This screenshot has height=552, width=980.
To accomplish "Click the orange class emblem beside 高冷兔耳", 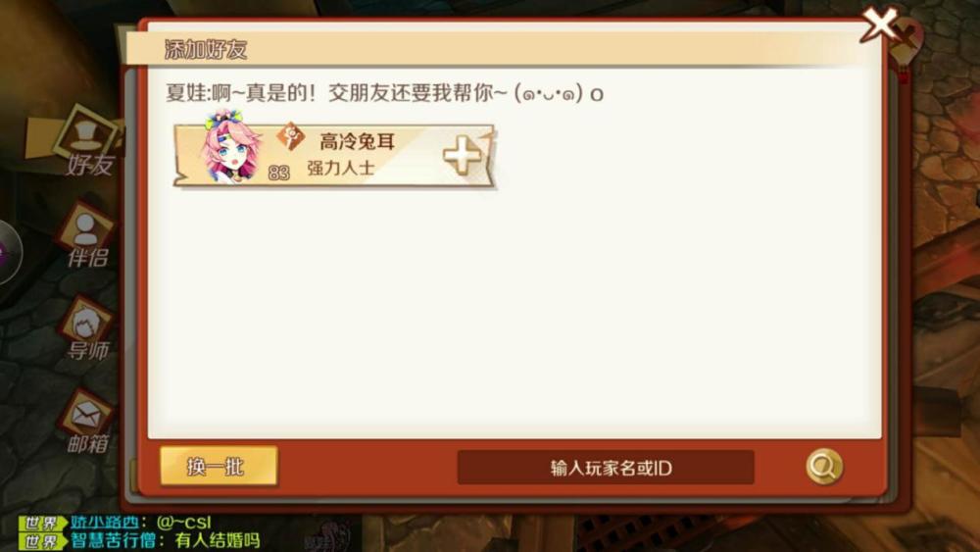I will (290, 136).
